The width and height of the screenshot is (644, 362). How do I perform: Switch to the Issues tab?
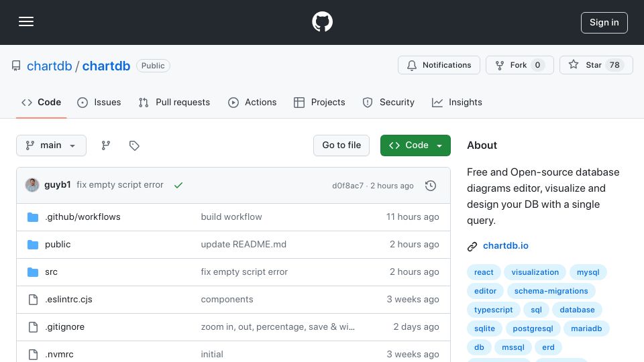[99, 102]
